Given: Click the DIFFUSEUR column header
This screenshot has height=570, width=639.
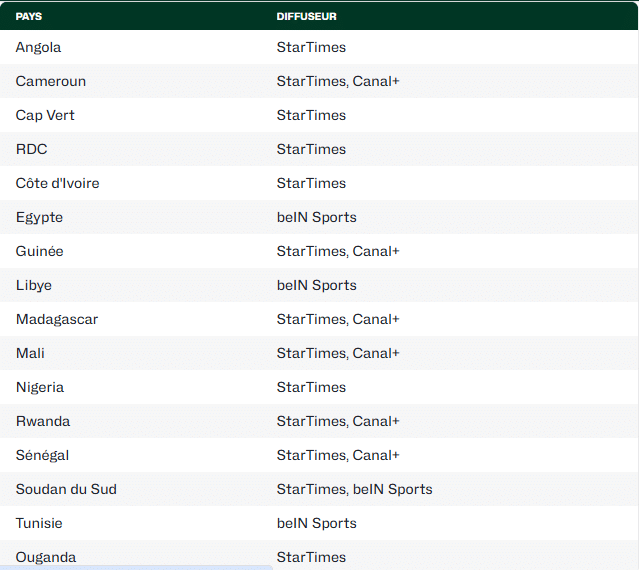Looking at the screenshot, I should (x=306, y=17).
